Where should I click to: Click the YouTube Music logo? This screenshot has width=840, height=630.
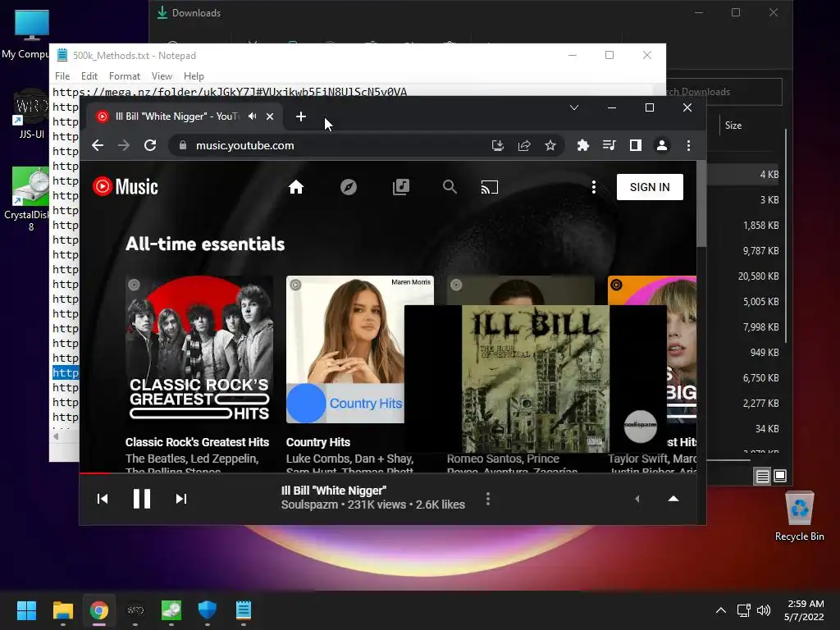pyautogui.click(x=126, y=186)
